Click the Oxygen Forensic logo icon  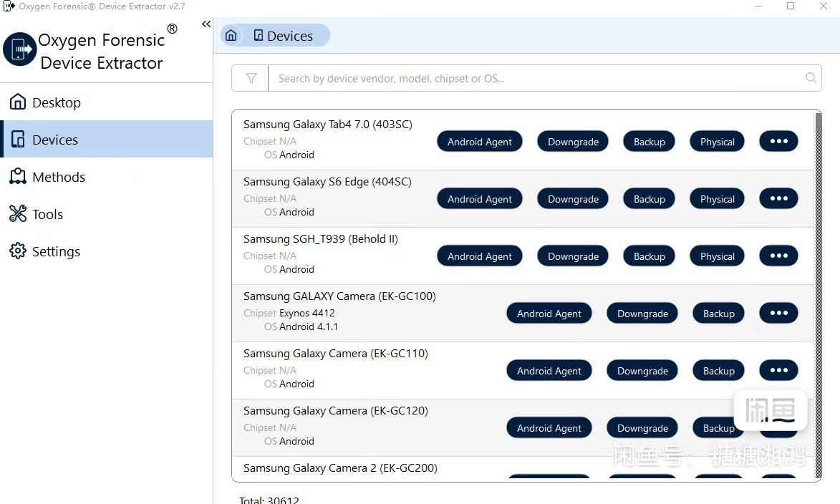click(20, 49)
